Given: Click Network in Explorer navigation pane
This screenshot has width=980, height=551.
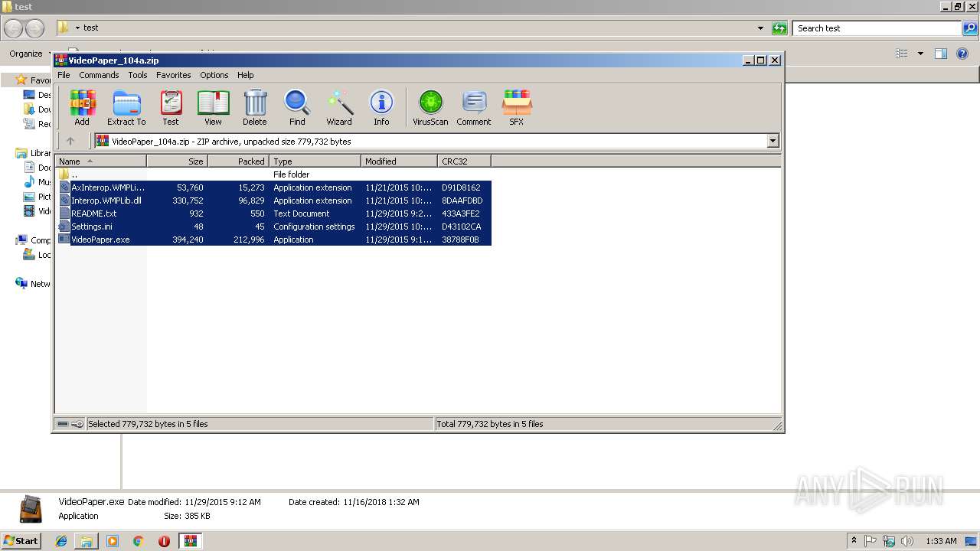Looking at the screenshot, I should pos(34,284).
